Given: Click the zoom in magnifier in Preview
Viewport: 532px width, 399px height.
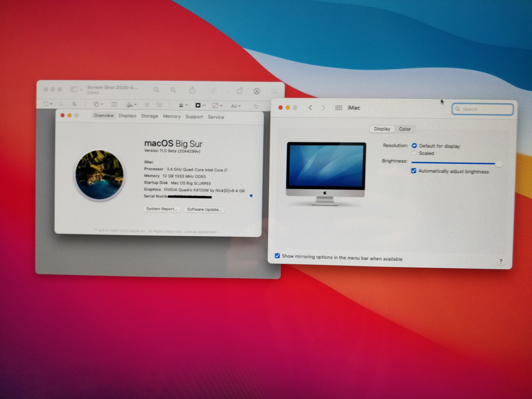Looking at the screenshot, I should (x=173, y=90).
